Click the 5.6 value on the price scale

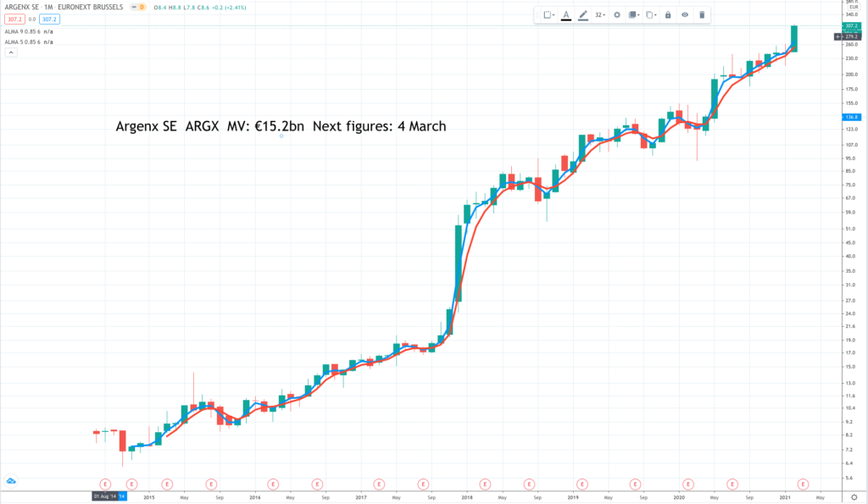point(851,478)
